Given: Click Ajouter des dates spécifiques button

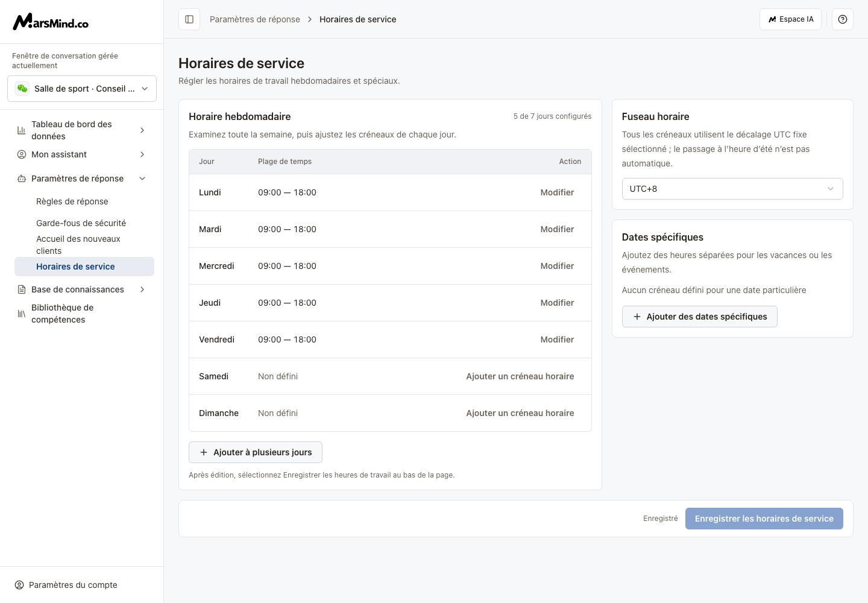Looking at the screenshot, I should click(x=700, y=317).
